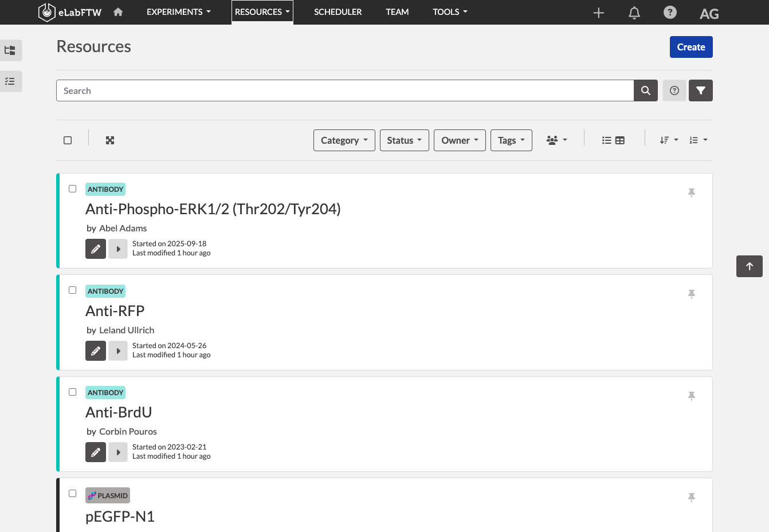Check the Anti-BrdU checkbox

(x=72, y=392)
